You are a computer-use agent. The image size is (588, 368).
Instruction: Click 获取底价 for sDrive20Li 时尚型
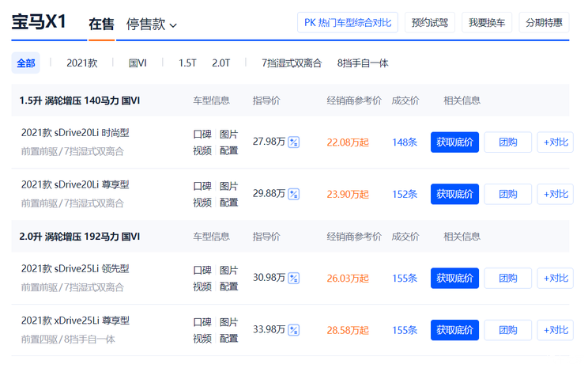coord(454,142)
